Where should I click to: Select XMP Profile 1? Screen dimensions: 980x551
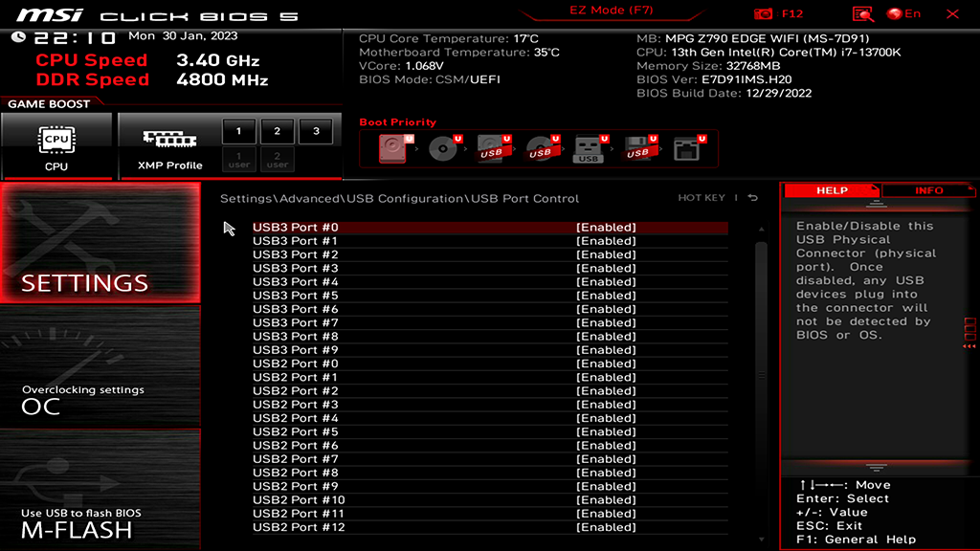coord(237,131)
